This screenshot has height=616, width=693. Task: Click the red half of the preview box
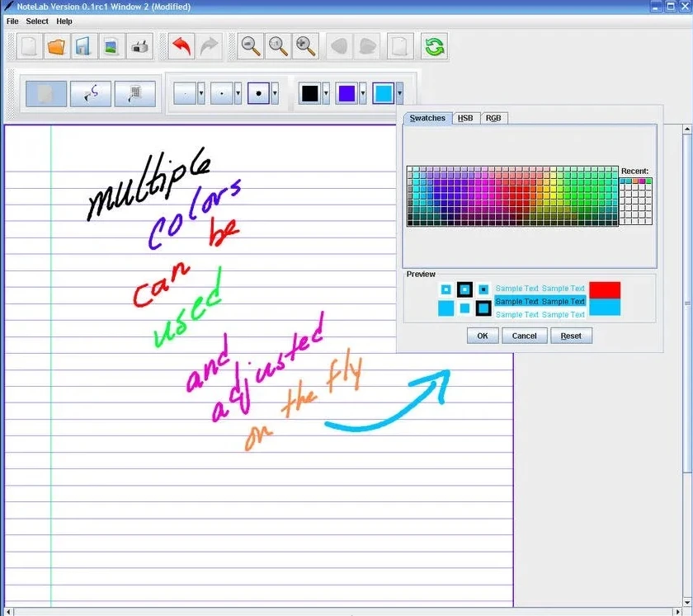coord(605,290)
